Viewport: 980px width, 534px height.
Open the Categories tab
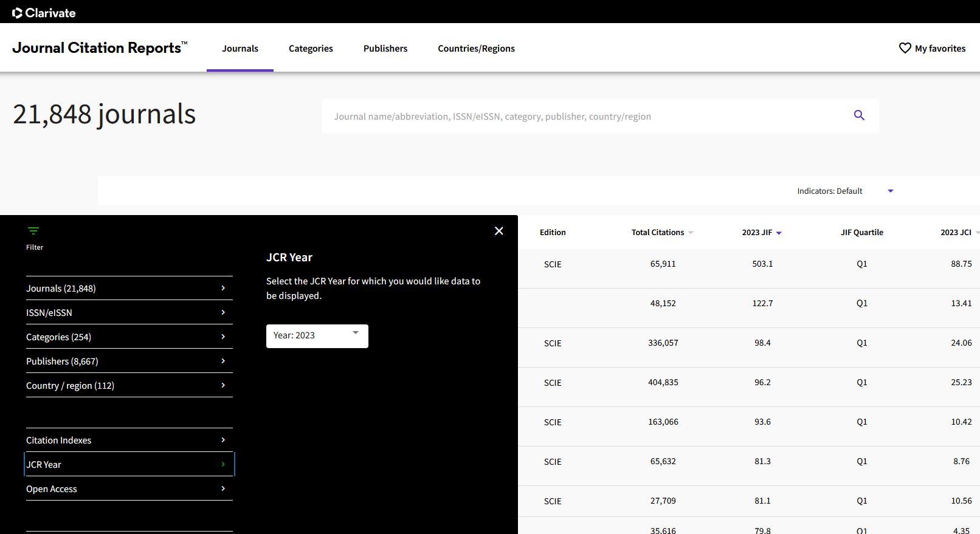(311, 49)
